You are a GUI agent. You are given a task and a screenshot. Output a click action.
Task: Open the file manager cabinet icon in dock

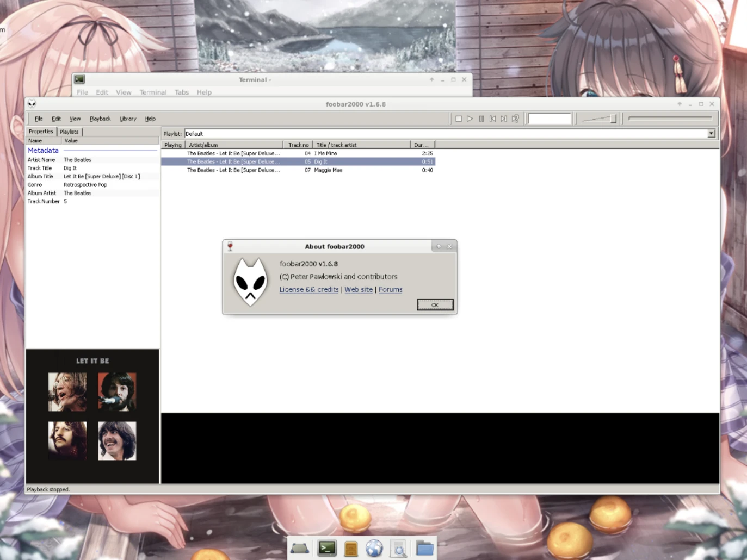351,549
